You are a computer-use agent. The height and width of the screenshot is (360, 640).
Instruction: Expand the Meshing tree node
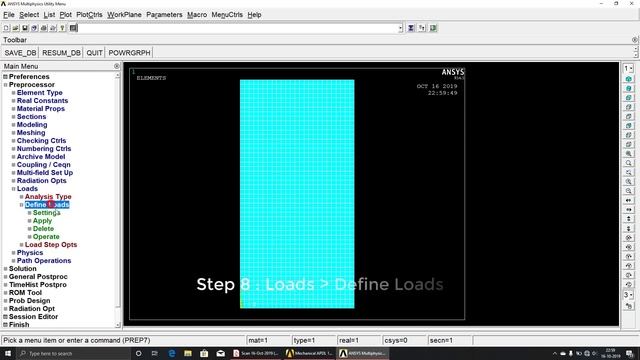pyautogui.click(x=13, y=133)
